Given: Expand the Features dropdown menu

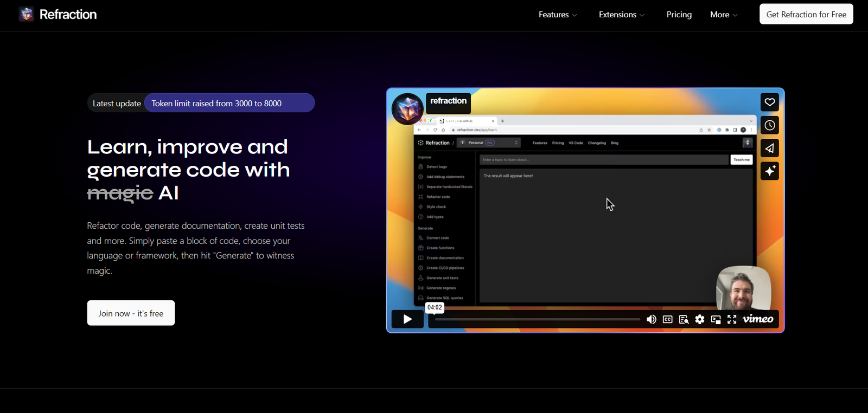Looking at the screenshot, I should click(557, 15).
